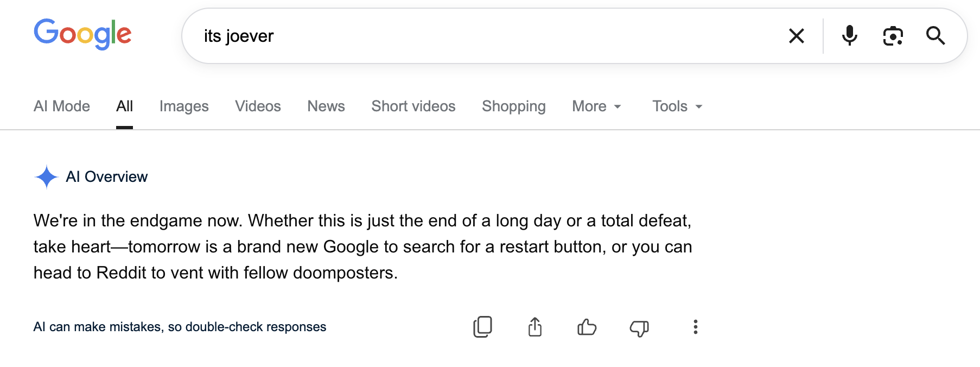Switch to AI Mode tab
The width and height of the screenshot is (980, 367).
(x=62, y=106)
